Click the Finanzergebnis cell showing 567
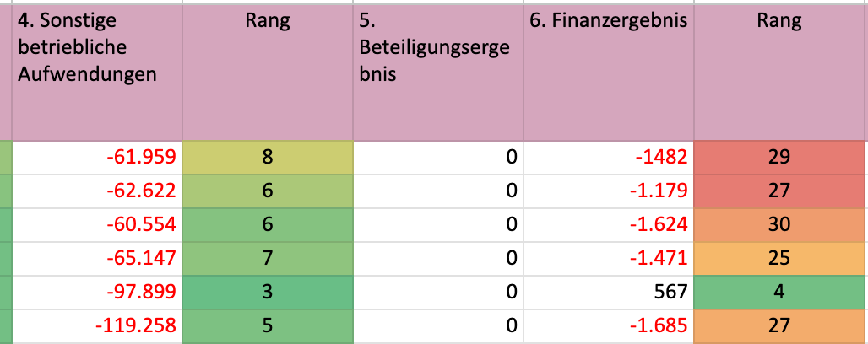The image size is (868, 344). (x=609, y=292)
